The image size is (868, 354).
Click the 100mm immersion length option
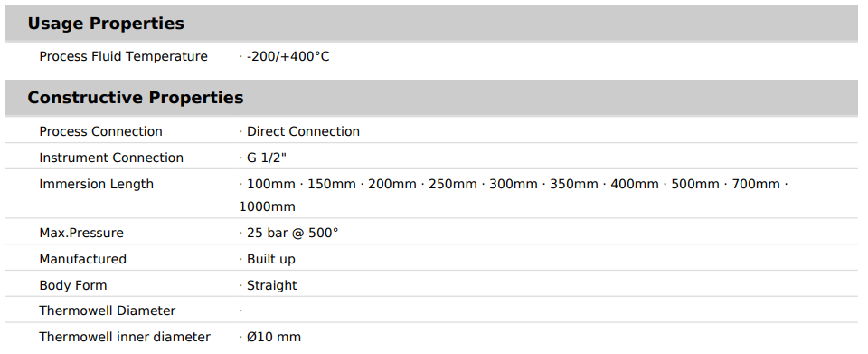pyautogui.click(x=271, y=184)
